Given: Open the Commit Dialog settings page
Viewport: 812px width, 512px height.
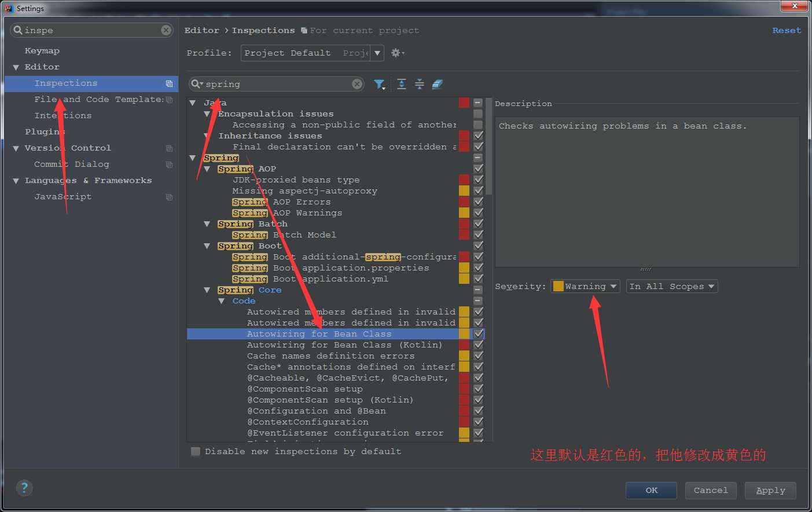Looking at the screenshot, I should pos(71,164).
